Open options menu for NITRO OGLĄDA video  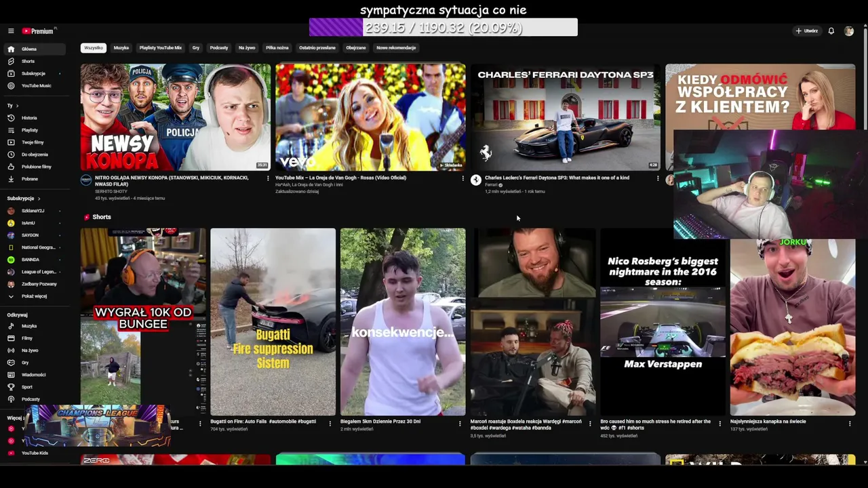click(x=268, y=178)
